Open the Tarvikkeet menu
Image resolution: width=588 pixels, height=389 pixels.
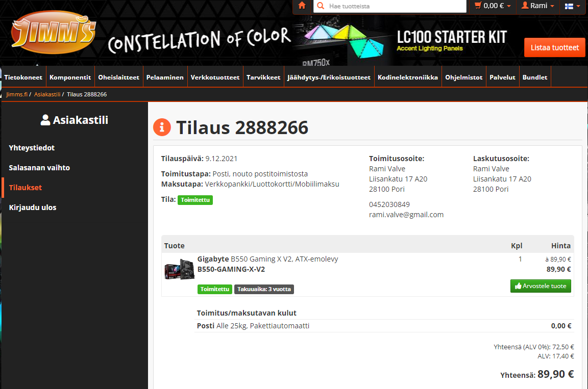tap(263, 77)
